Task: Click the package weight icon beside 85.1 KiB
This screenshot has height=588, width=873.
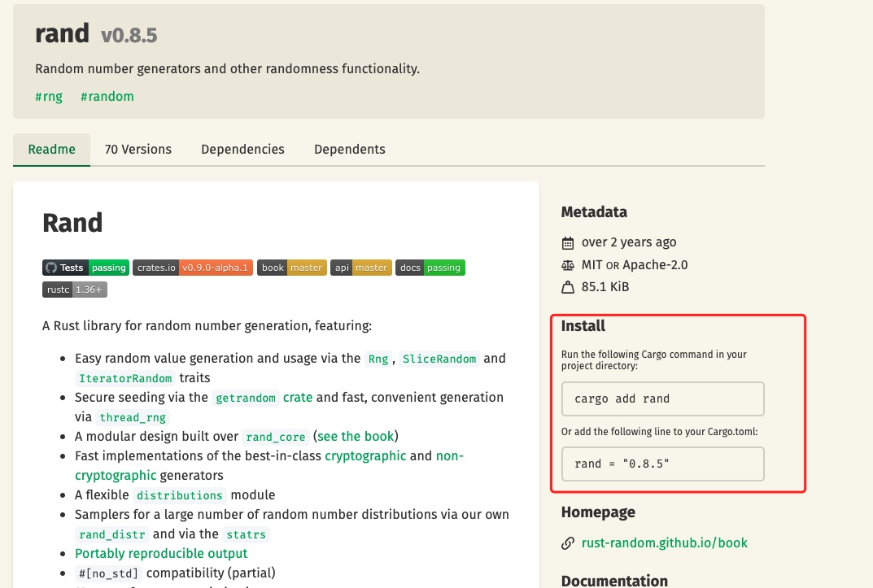Action: point(567,288)
